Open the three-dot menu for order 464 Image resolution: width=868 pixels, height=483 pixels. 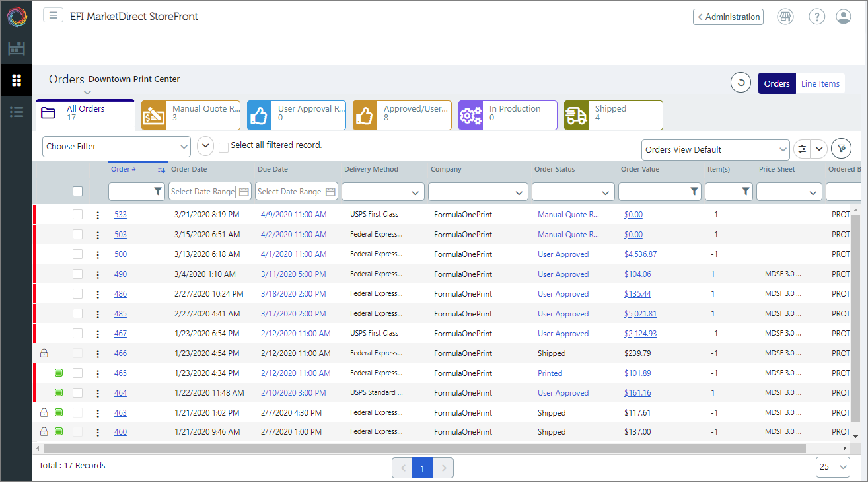[x=98, y=393]
